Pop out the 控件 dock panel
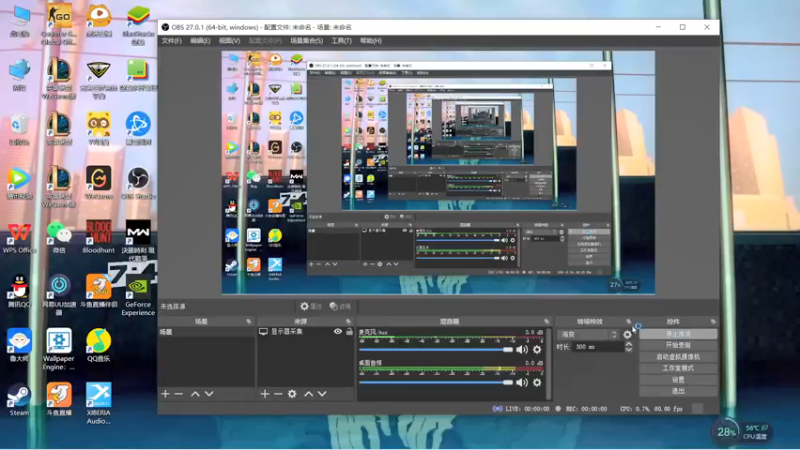This screenshot has height=450, width=800. coord(713,321)
